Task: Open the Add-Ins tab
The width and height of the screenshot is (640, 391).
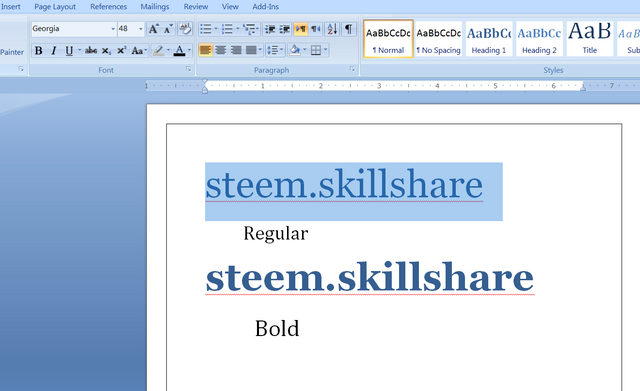Action: tap(265, 7)
